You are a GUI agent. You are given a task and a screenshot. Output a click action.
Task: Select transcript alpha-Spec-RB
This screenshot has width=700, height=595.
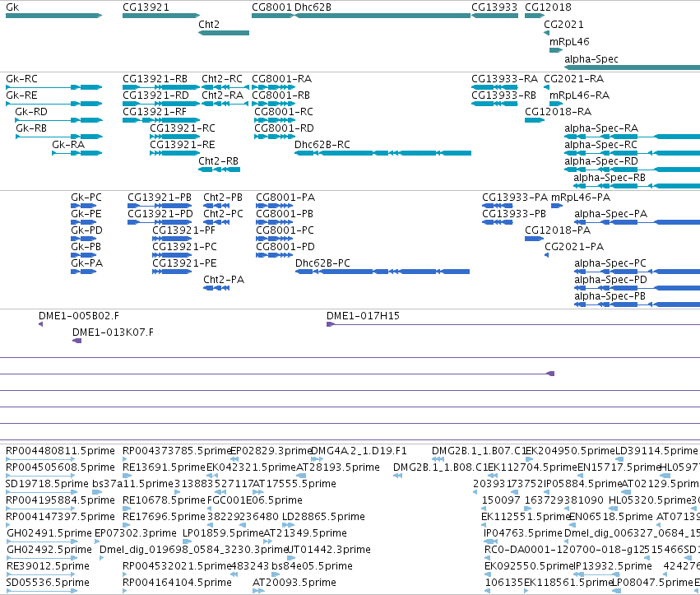610,178
